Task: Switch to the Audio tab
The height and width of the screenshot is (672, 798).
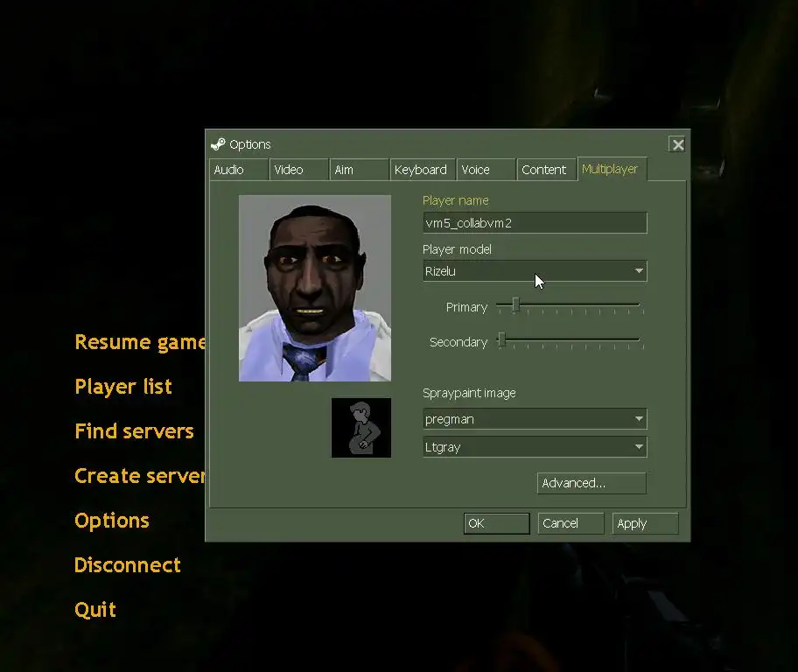Action: (238, 170)
